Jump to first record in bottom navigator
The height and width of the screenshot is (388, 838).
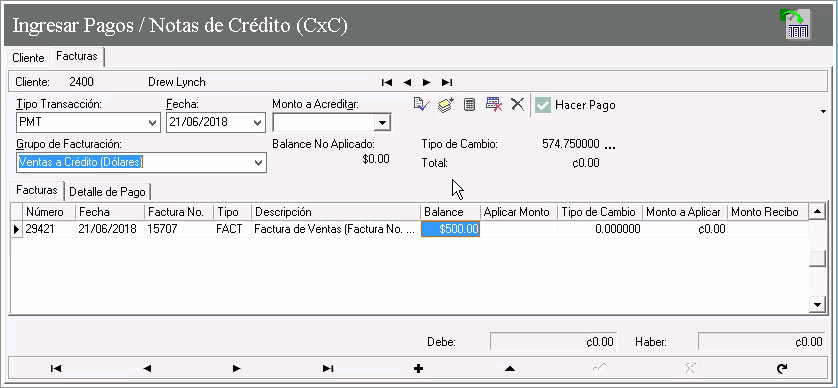click(56, 368)
